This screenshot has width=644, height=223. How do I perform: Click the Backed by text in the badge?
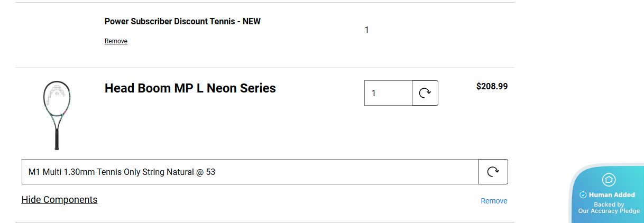609,205
